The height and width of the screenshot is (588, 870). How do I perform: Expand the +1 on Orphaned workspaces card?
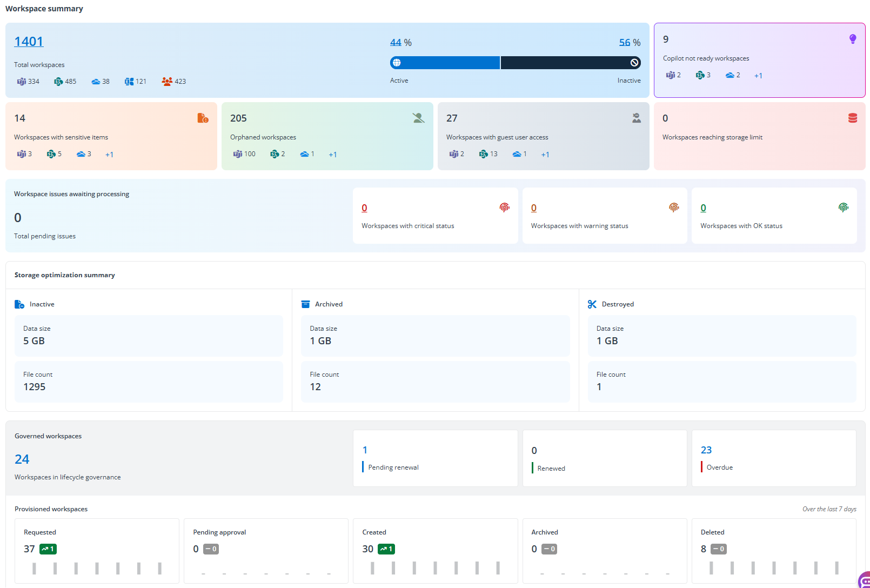click(332, 154)
